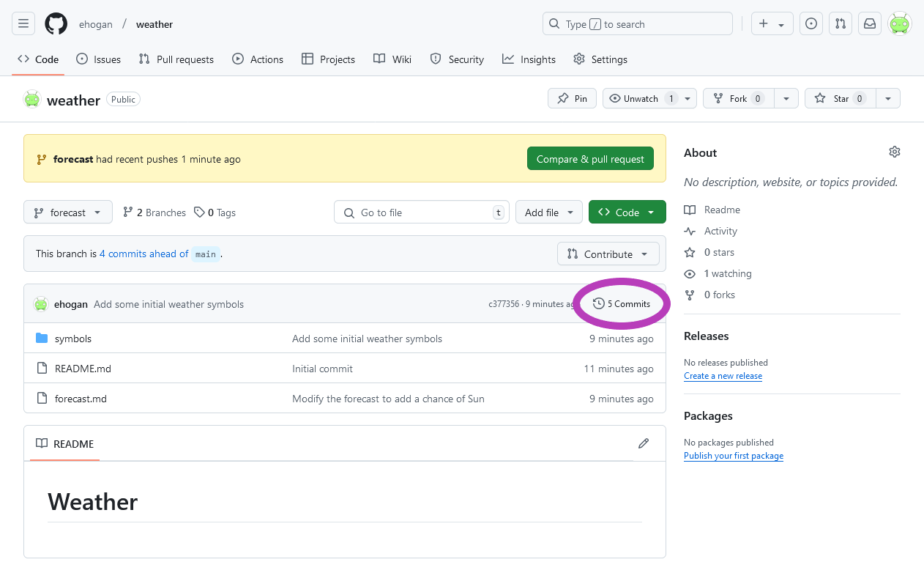Open the green Code dropdown

click(x=627, y=212)
